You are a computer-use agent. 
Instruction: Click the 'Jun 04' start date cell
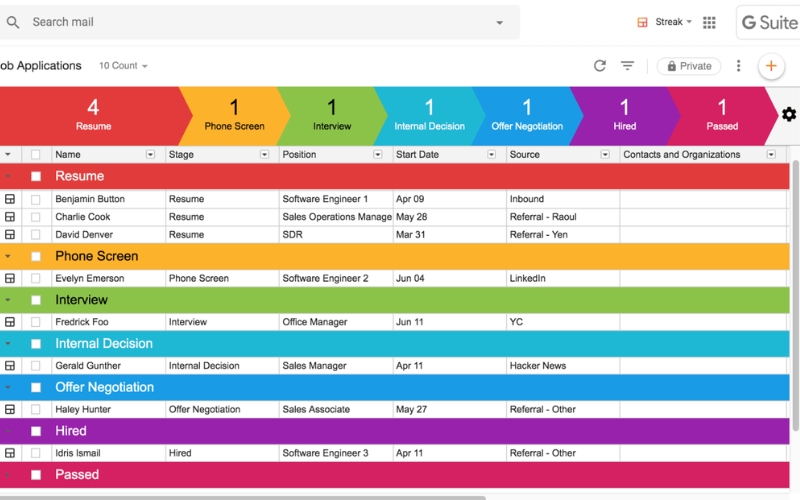(449, 279)
